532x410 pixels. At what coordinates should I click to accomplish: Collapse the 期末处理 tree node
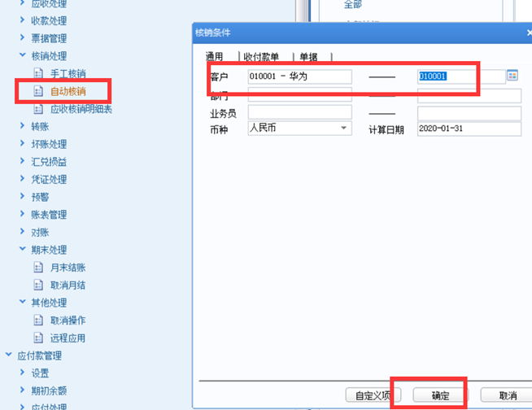point(23,249)
